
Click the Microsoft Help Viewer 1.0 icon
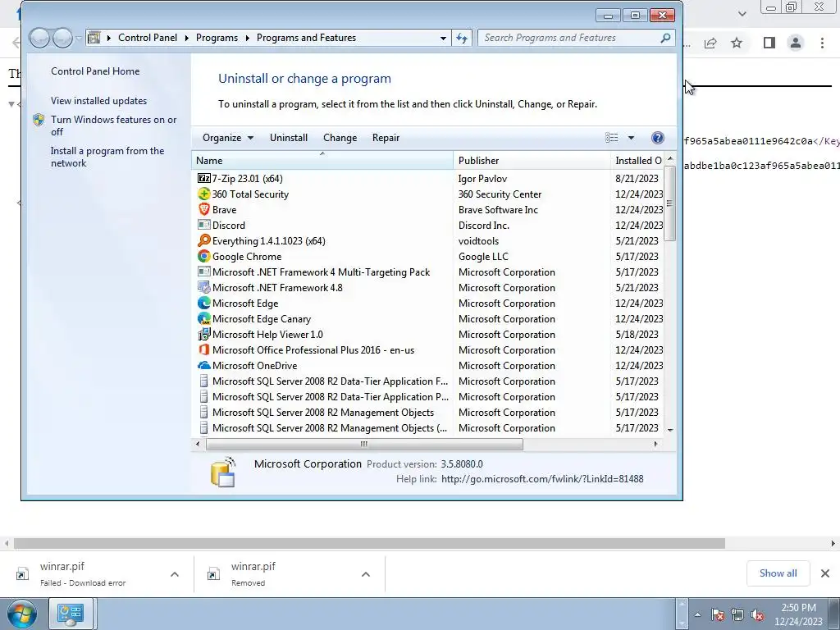(203, 335)
